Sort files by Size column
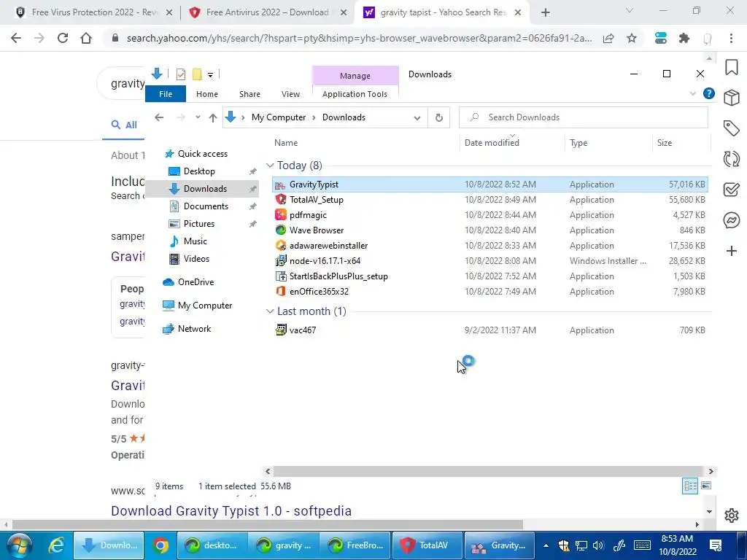This screenshot has height=560, width=747. 681,142
